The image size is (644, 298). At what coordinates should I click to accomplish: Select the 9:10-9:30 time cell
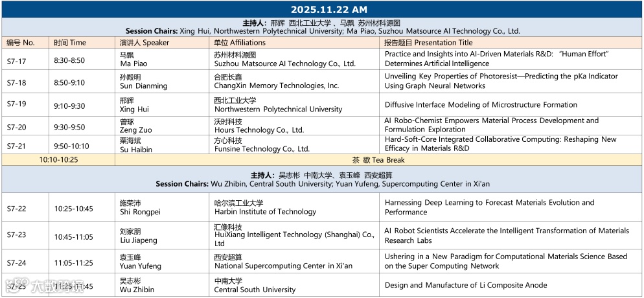[x=69, y=106]
